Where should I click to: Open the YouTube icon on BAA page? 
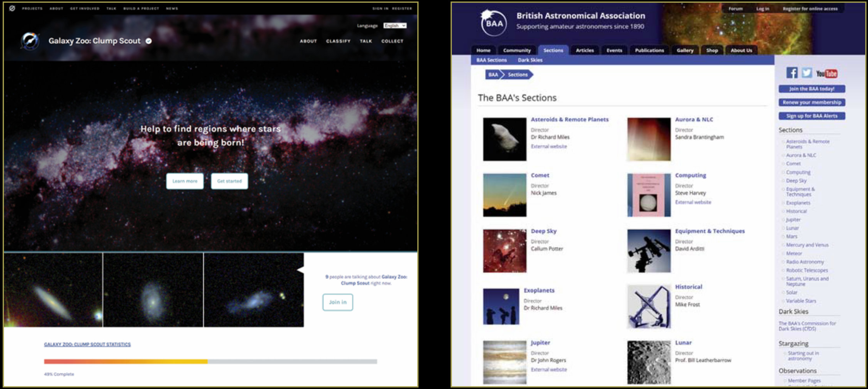[826, 73]
